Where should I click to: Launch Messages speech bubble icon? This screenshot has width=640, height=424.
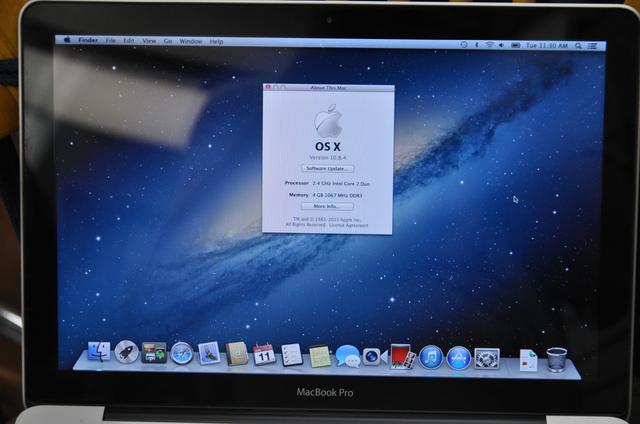click(347, 355)
